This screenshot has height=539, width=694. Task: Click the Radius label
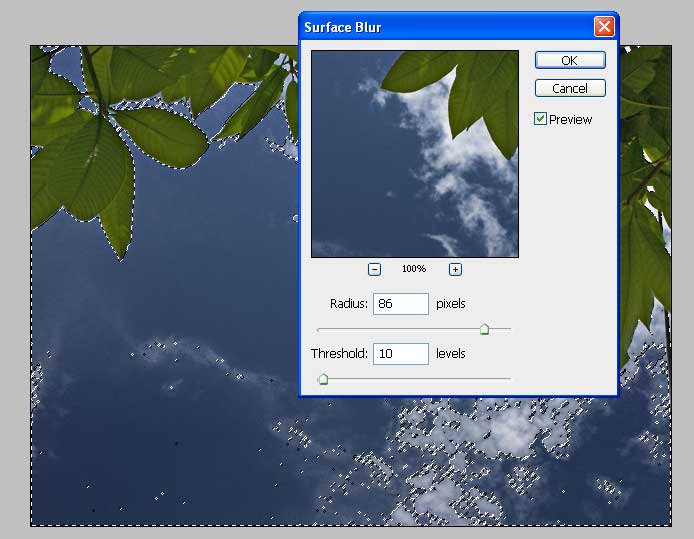point(349,304)
